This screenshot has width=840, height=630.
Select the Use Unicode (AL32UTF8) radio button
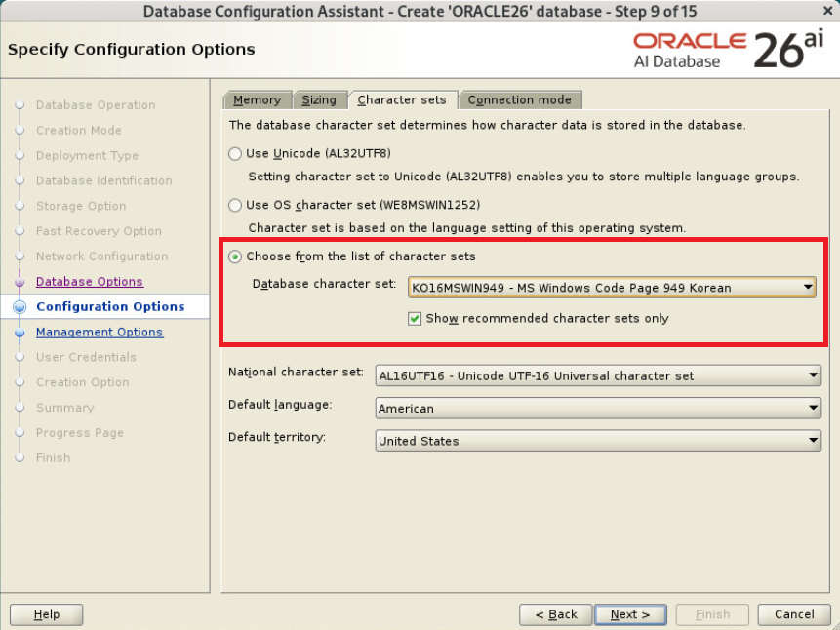click(235, 154)
